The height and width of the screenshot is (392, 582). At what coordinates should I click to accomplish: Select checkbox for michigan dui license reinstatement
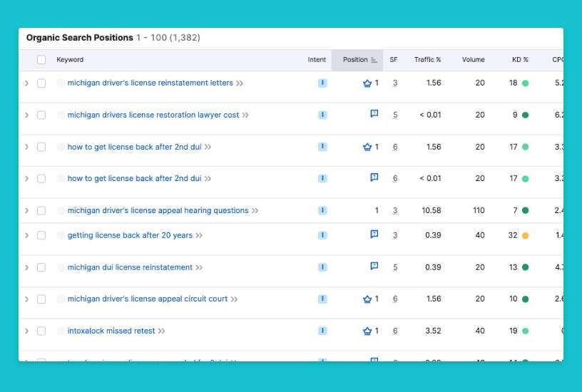pos(41,267)
